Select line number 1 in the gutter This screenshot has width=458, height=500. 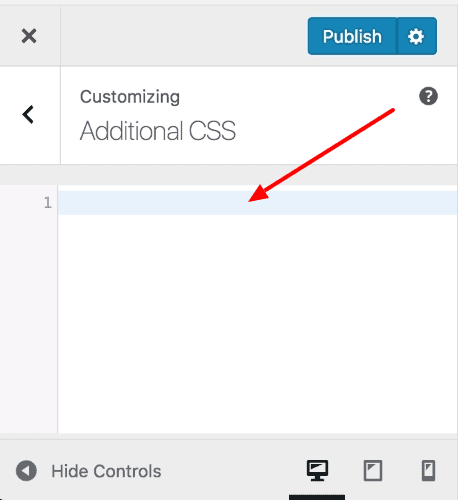click(x=48, y=203)
